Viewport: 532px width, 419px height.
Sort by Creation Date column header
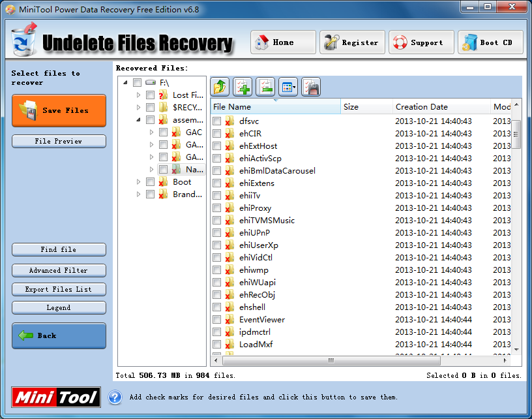point(441,106)
